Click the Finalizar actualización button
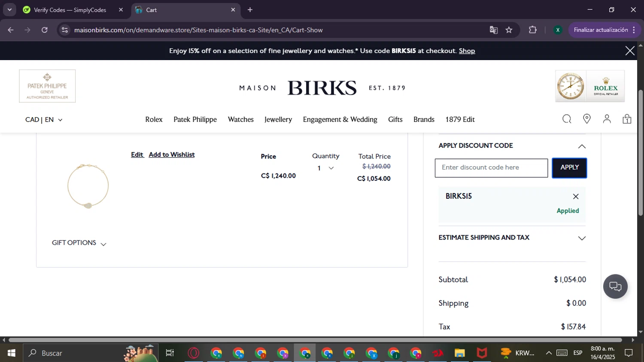Viewport: 644px width, 362px height. [x=605, y=30]
